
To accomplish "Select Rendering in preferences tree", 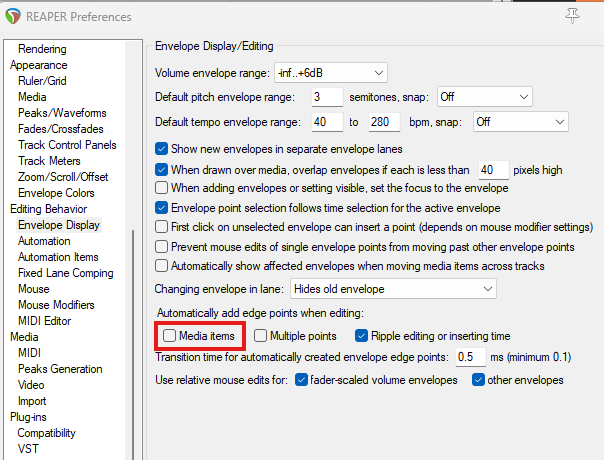I will pyautogui.click(x=42, y=49).
